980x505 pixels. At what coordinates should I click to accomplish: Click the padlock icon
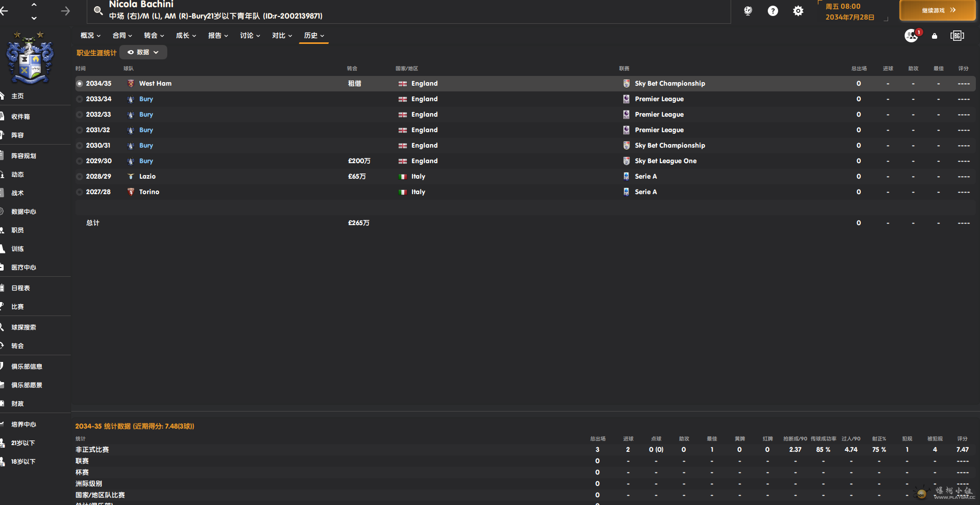point(935,36)
